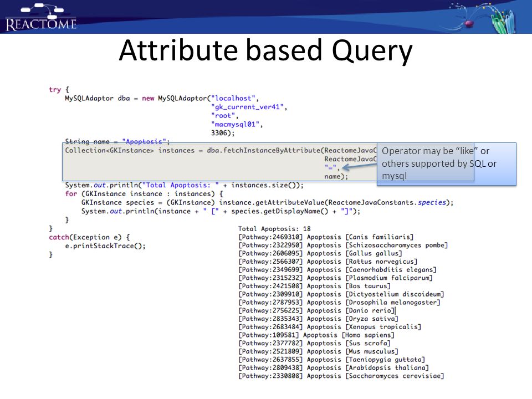Click the Pathway:2421508 Bos taurus row
The width and height of the screenshot is (532, 399).
(x=315, y=286)
